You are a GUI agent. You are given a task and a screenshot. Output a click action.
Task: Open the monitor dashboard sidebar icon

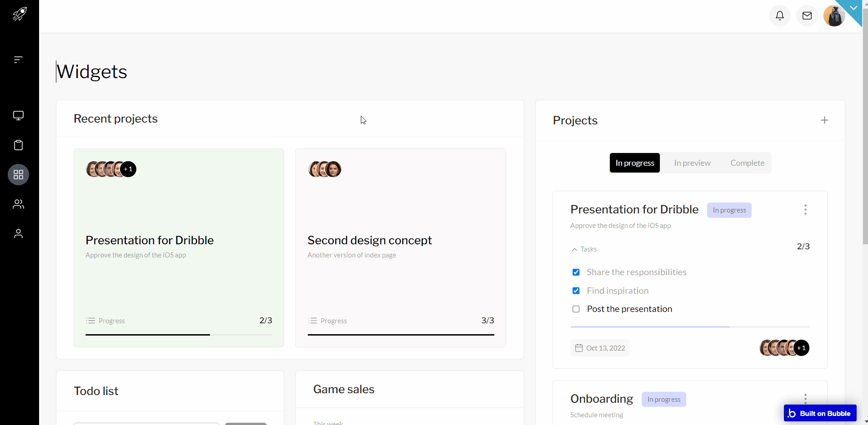18,116
